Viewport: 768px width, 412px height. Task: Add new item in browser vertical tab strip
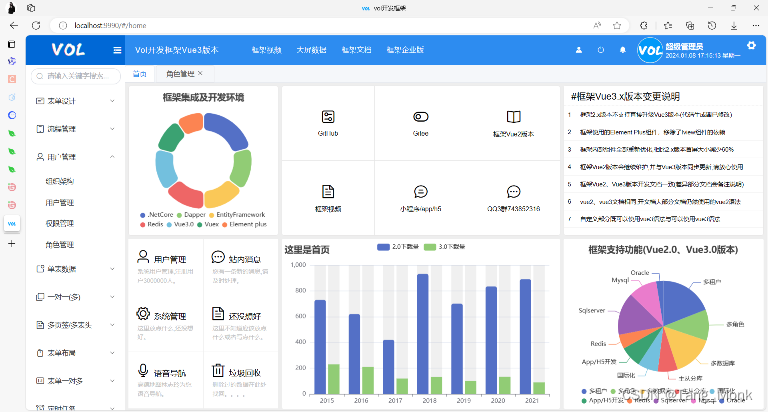[12, 243]
